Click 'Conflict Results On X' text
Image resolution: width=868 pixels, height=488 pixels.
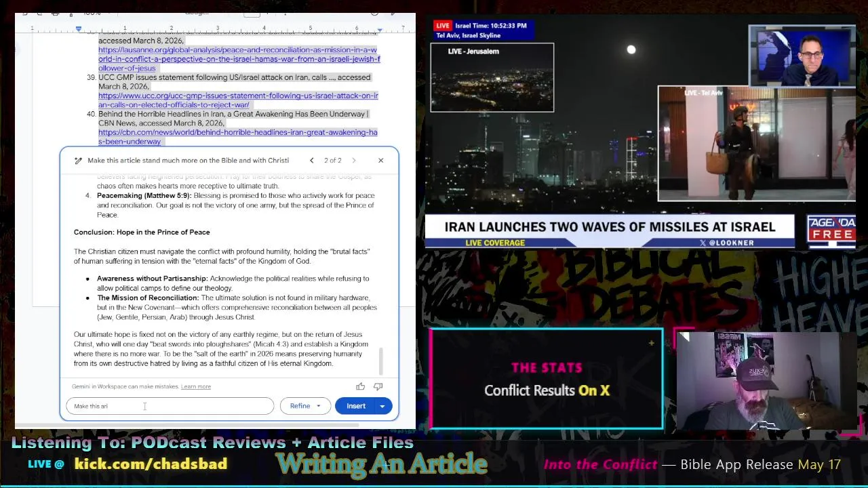(547, 390)
